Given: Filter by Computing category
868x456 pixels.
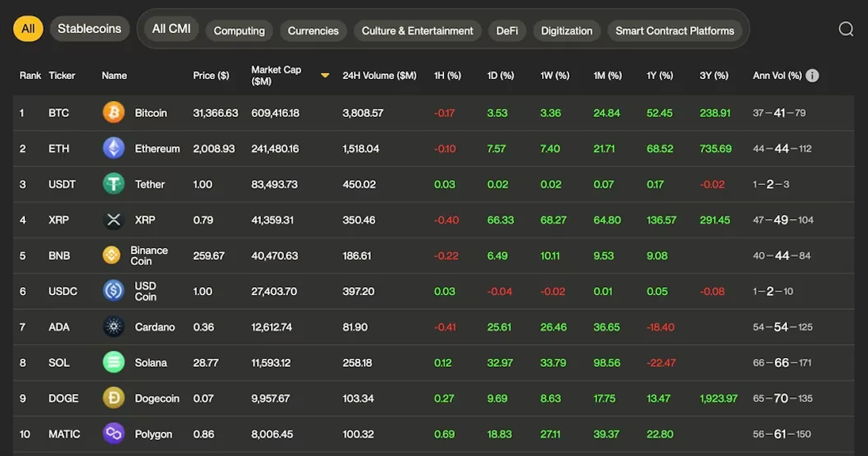Looking at the screenshot, I should (239, 31).
